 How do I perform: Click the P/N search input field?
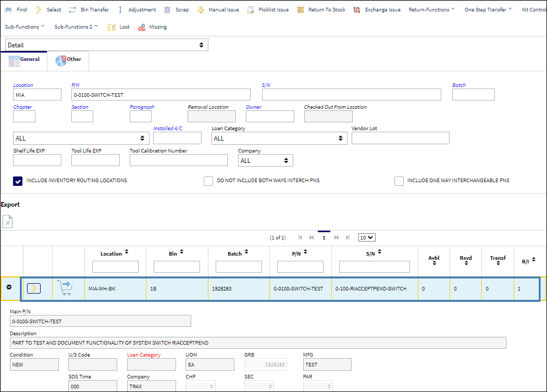point(161,95)
